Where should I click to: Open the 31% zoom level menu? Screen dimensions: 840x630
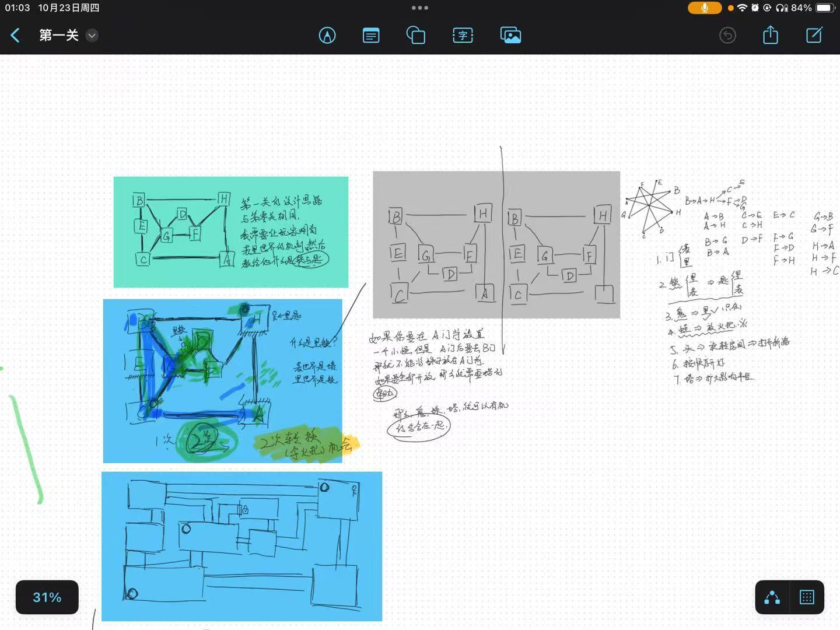[x=47, y=597]
